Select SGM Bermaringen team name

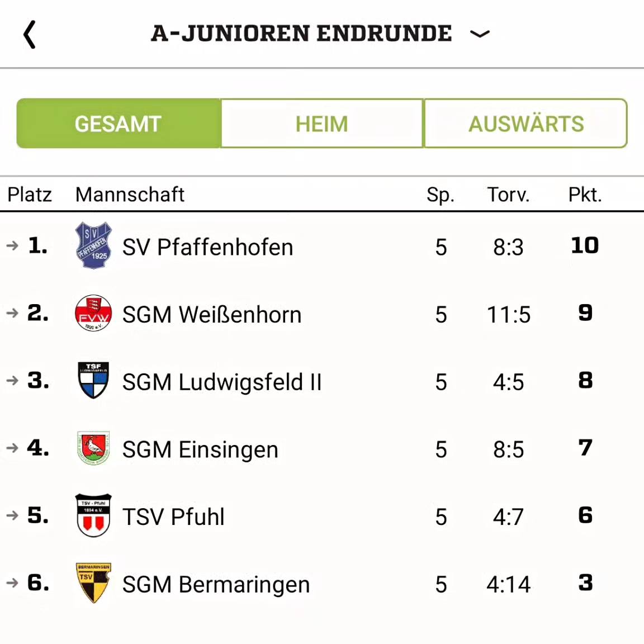(x=216, y=585)
